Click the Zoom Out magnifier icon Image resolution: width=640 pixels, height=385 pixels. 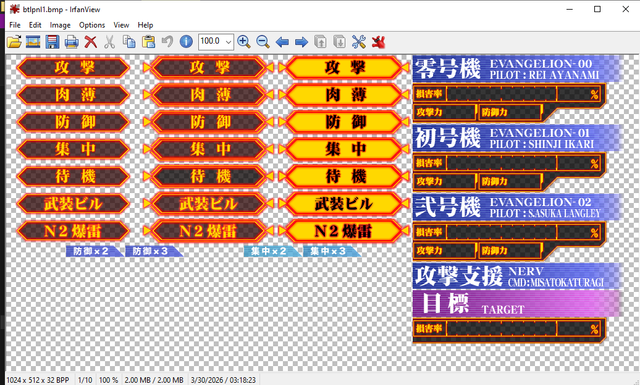point(263,42)
